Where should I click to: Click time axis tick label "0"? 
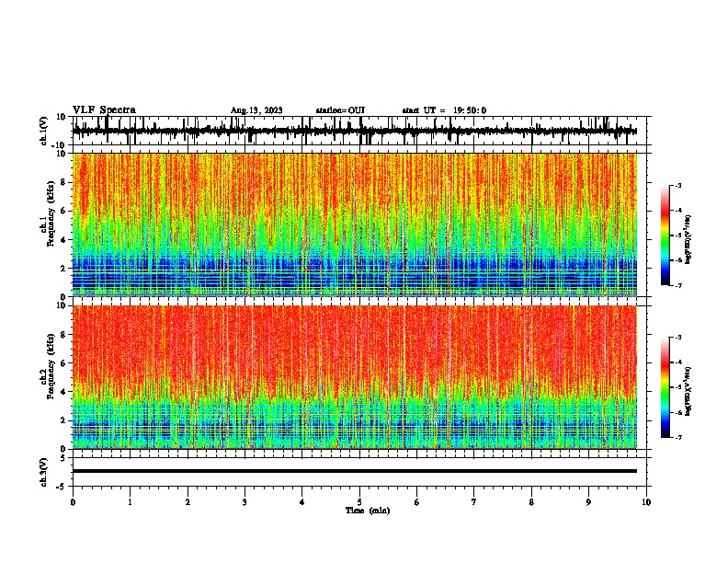73,502
